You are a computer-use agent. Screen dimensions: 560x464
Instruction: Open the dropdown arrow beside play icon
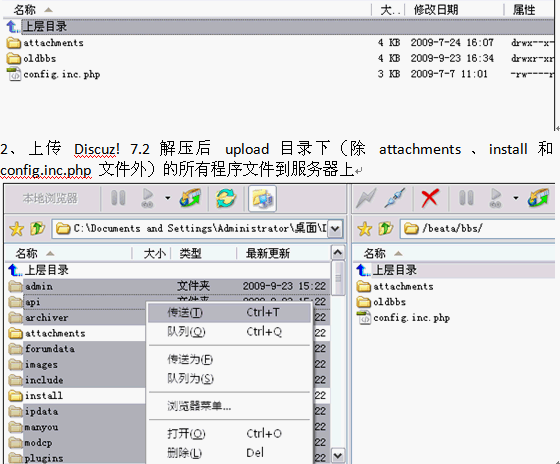(167, 198)
